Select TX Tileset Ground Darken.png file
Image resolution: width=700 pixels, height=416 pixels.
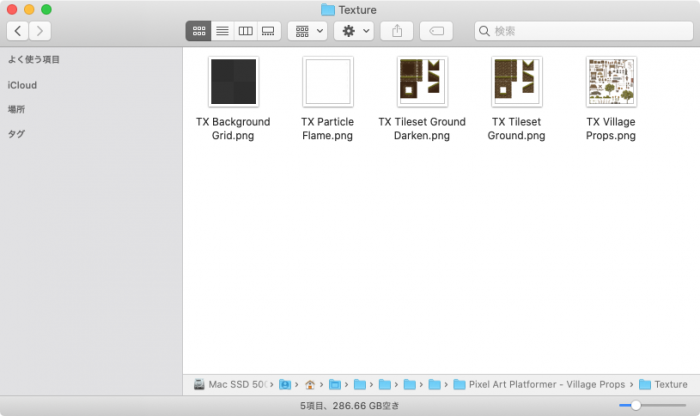422,82
